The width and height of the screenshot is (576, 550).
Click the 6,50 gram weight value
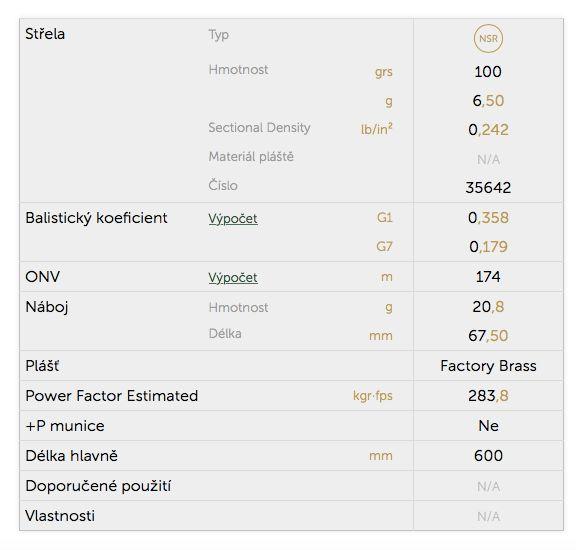point(488,101)
